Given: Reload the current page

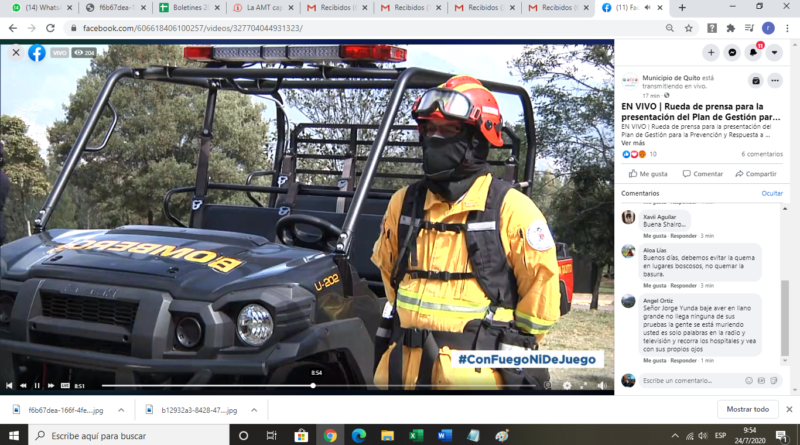Looking at the screenshot, I should pyautogui.click(x=50, y=28).
